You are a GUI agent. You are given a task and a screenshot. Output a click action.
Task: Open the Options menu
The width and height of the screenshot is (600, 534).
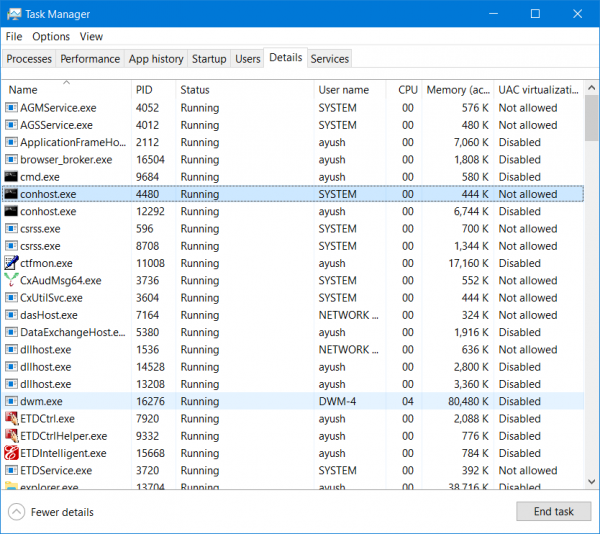(51, 37)
